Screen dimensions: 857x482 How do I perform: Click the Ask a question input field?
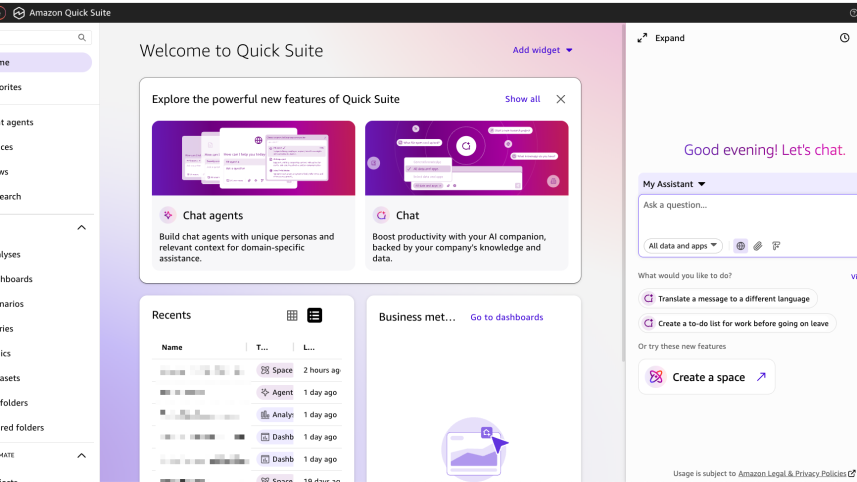pyautogui.click(x=749, y=215)
